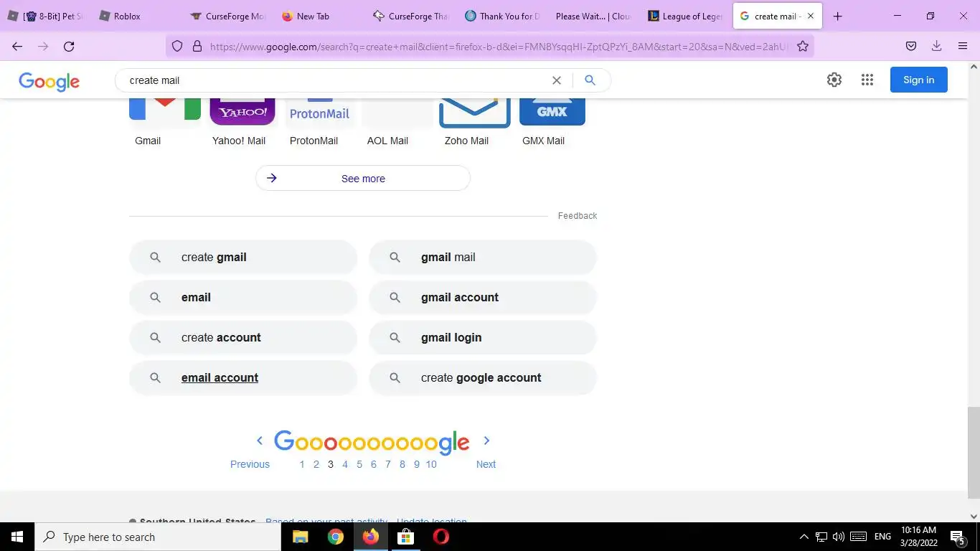Click the left chevron by the Google pagination logo
Viewport: 980px width, 551px height.
click(x=260, y=441)
